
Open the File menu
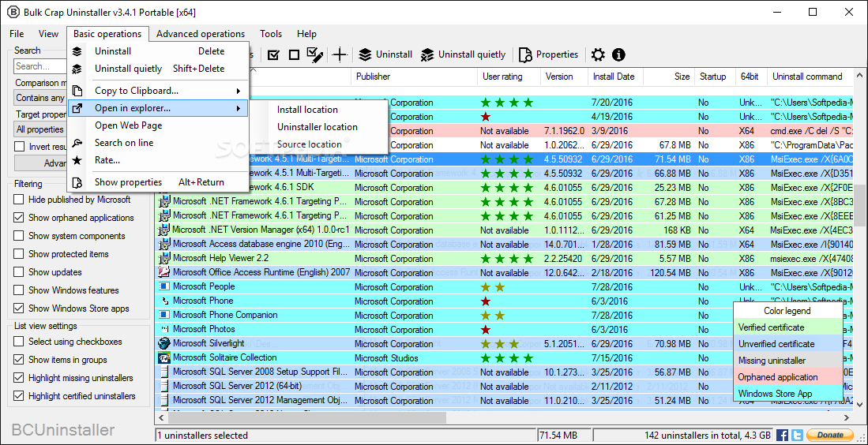17,34
